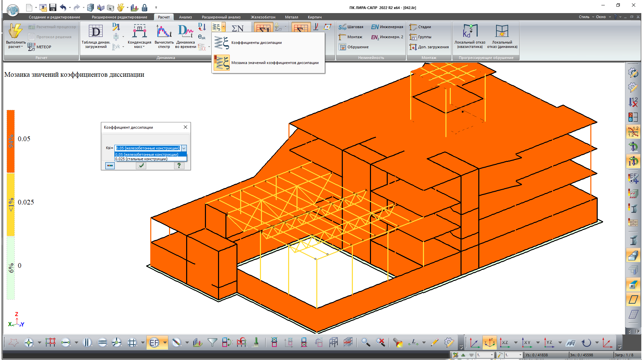Toggle the XZ projection view button
This screenshot has height=362, width=644.
tap(504, 343)
